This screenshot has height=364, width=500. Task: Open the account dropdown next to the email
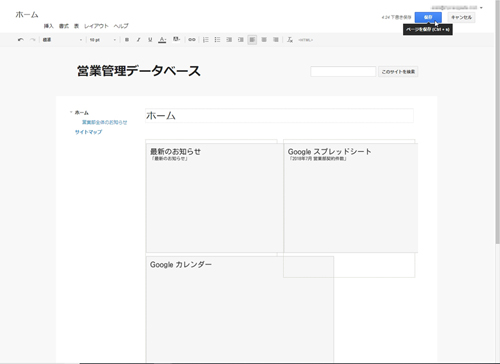pos(481,8)
